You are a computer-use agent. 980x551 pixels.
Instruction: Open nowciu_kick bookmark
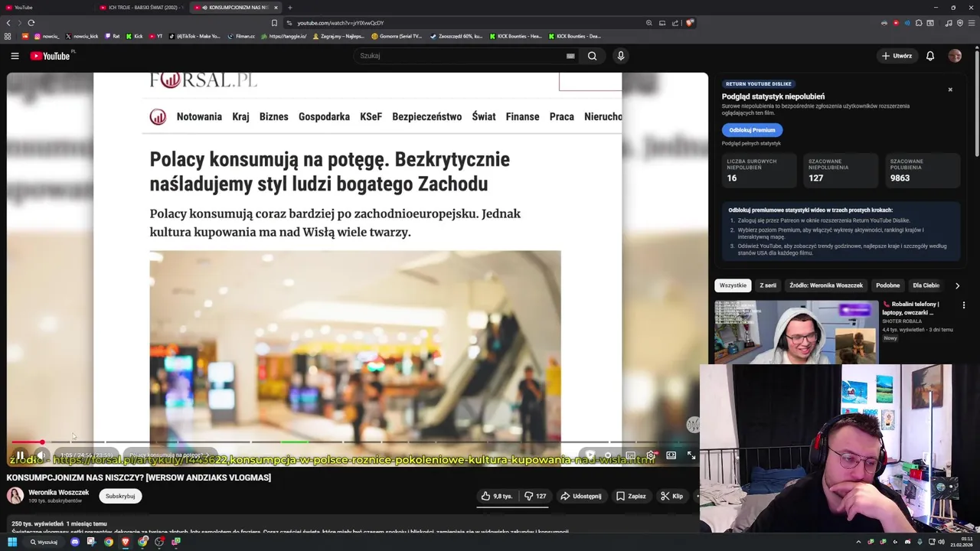click(82, 36)
